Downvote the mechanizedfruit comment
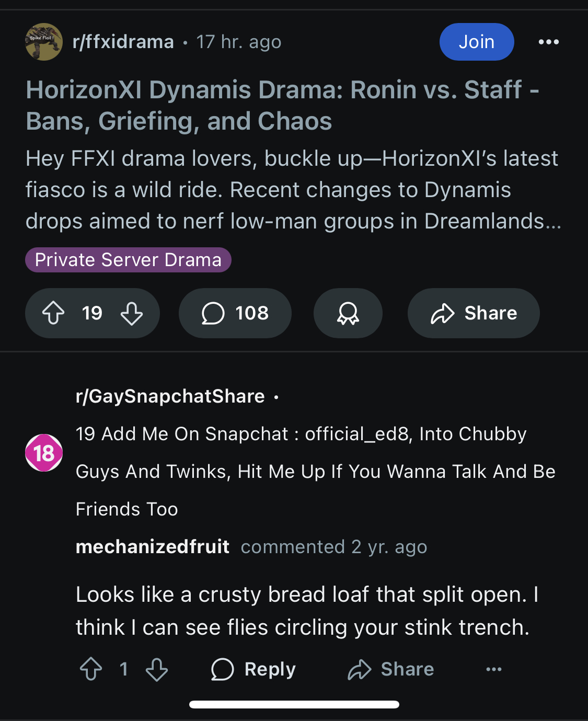This screenshot has width=588, height=721. click(157, 669)
